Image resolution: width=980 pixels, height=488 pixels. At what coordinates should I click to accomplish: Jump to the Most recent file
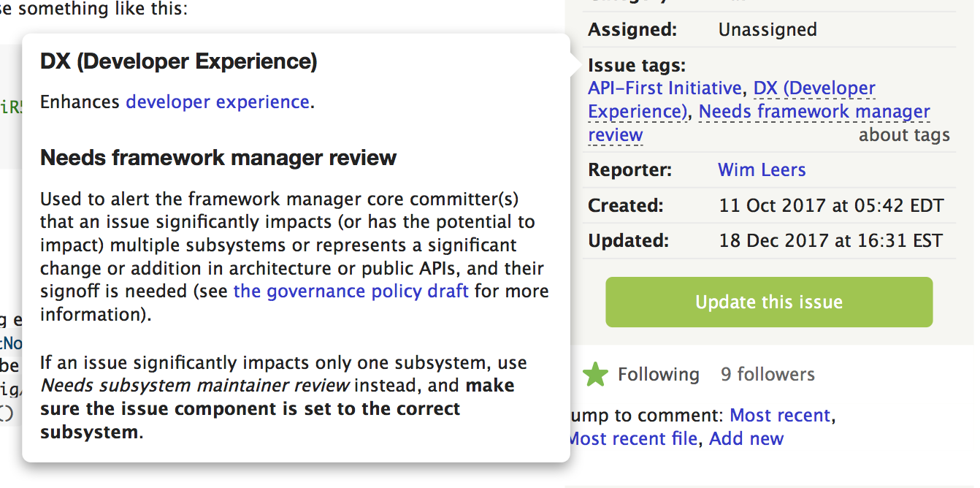pos(632,439)
